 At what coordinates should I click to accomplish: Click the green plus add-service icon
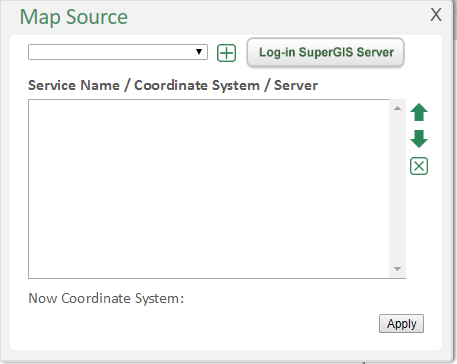[x=226, y=53]
